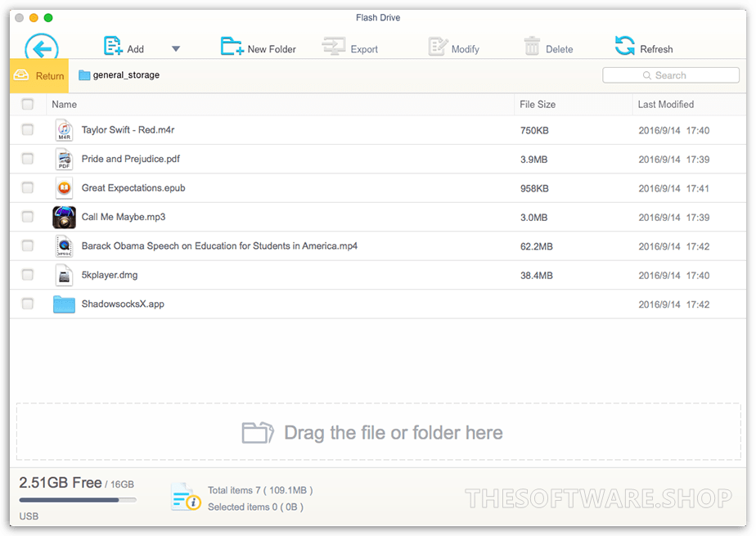Click the 38.4MB file size cell
This screenshot has width=756, height=536.
tap(536, 275)
